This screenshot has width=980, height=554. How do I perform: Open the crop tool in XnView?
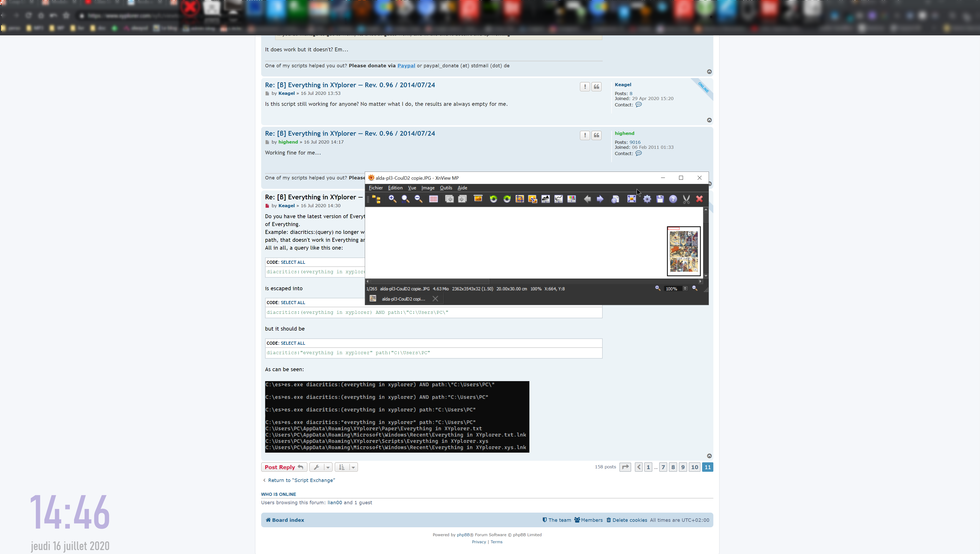pyautogui.click(x=519, y=199)
